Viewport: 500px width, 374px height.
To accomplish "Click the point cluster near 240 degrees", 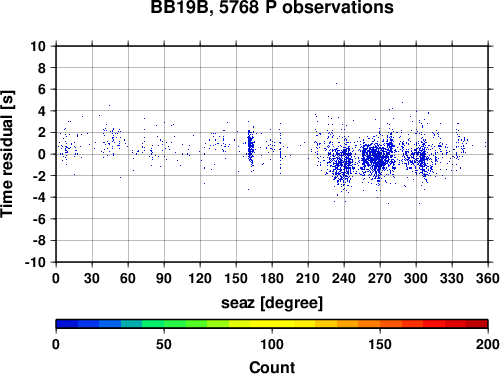I will click(343, 163).
